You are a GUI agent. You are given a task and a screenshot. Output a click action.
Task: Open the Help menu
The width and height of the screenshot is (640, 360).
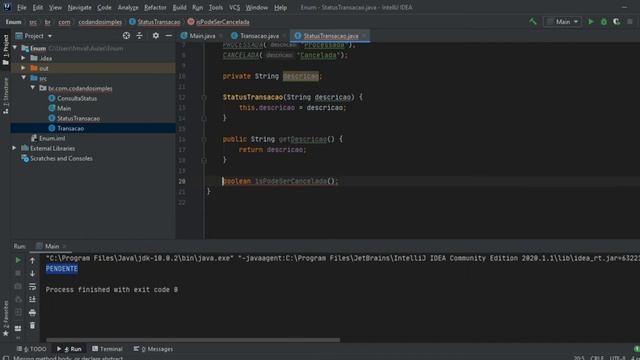(280, 7)
